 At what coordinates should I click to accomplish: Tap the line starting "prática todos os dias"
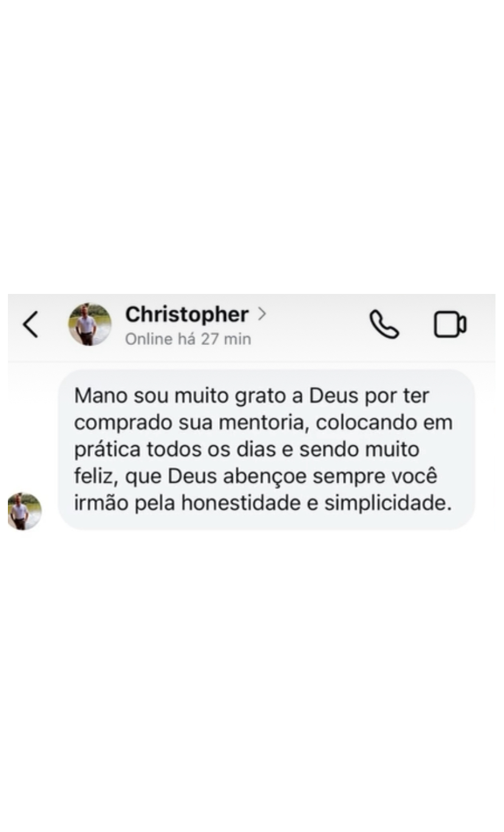coord(247,449)
